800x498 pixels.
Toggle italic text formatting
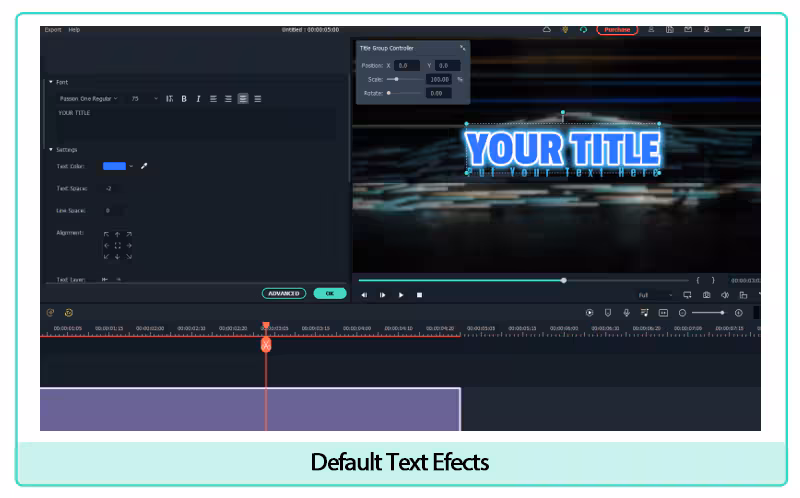(198, 99)
